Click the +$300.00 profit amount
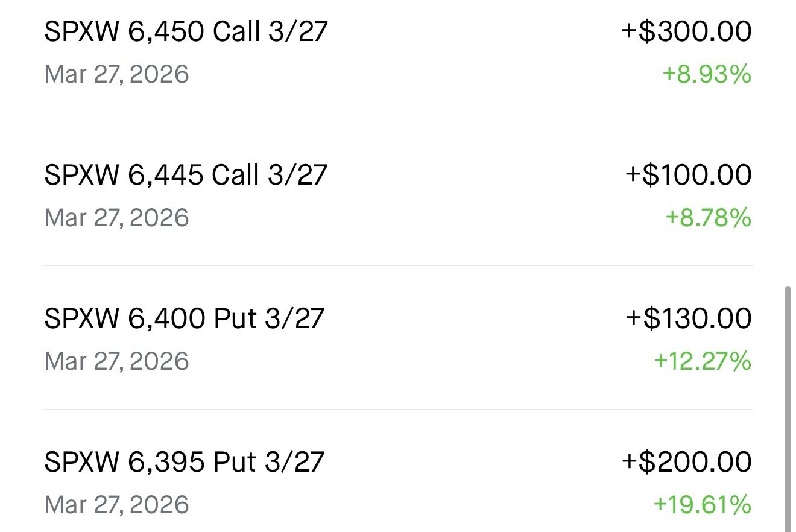 687,31
